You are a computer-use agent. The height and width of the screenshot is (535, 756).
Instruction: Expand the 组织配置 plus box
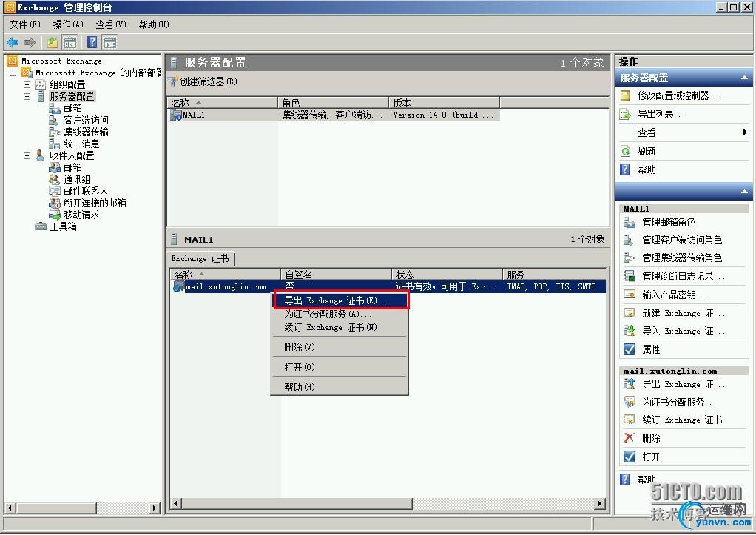pos(27,84)
